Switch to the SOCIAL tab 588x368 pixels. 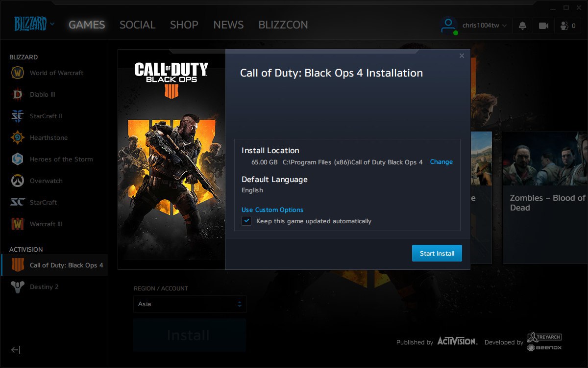pos(137,25)
